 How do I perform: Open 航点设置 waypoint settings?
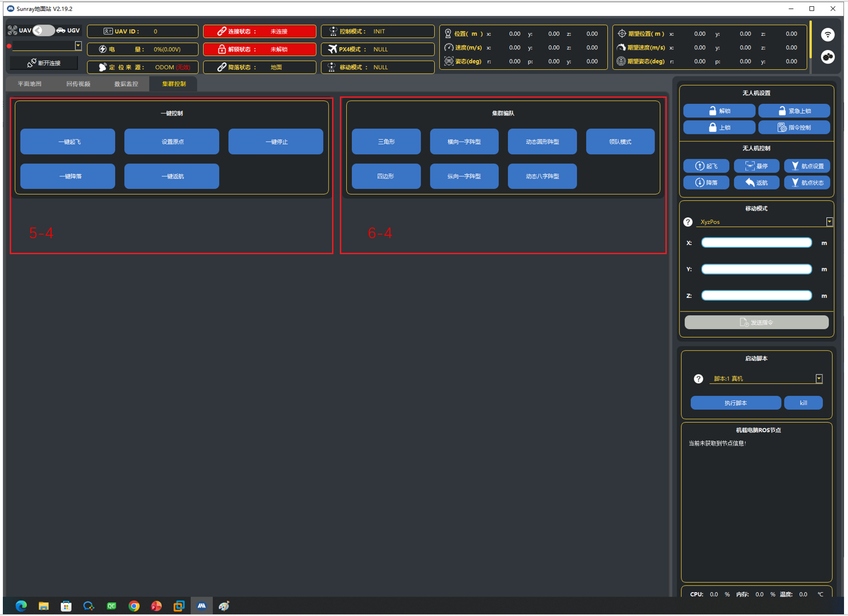coord(807,166)
